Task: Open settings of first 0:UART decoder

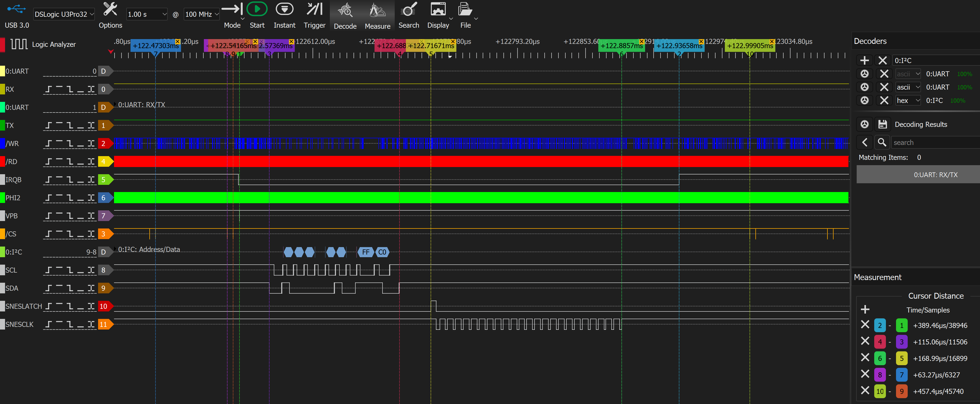Action: [x=865, y=74]
